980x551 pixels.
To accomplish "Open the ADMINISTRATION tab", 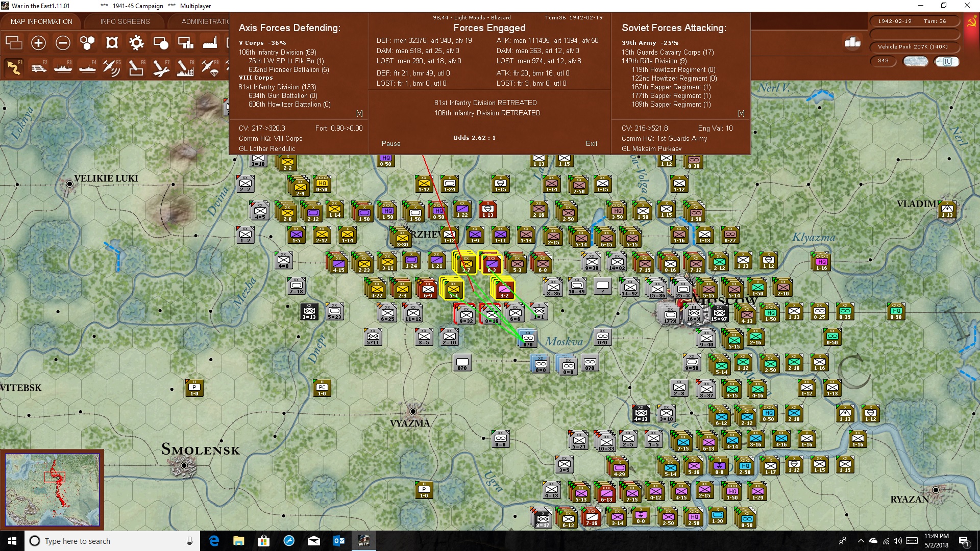I will tap(204, 21).
